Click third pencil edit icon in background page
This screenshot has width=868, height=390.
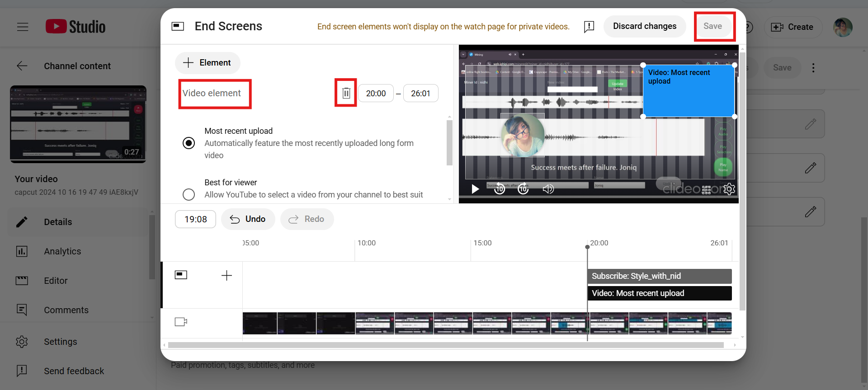(x=811, y=211)
